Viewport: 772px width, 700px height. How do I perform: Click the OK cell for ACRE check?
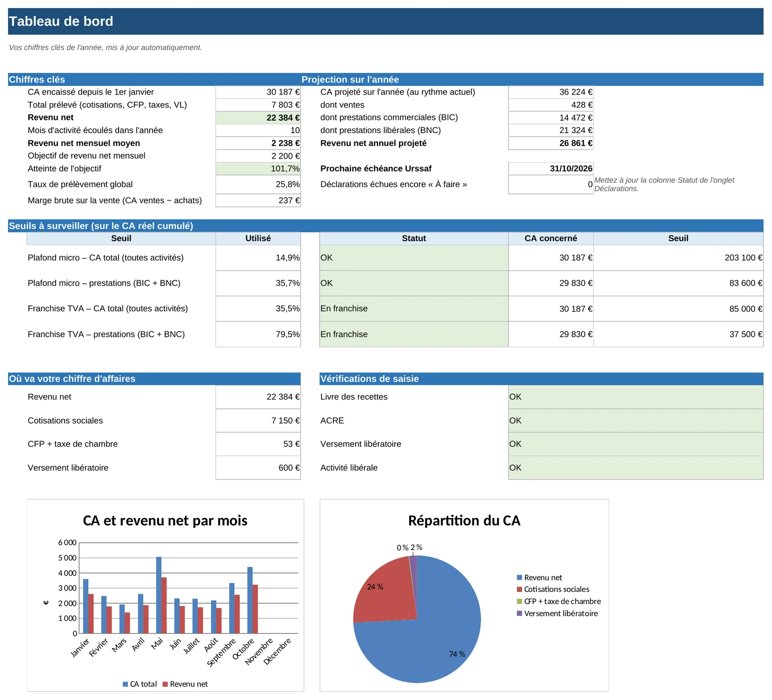[636, 421]
